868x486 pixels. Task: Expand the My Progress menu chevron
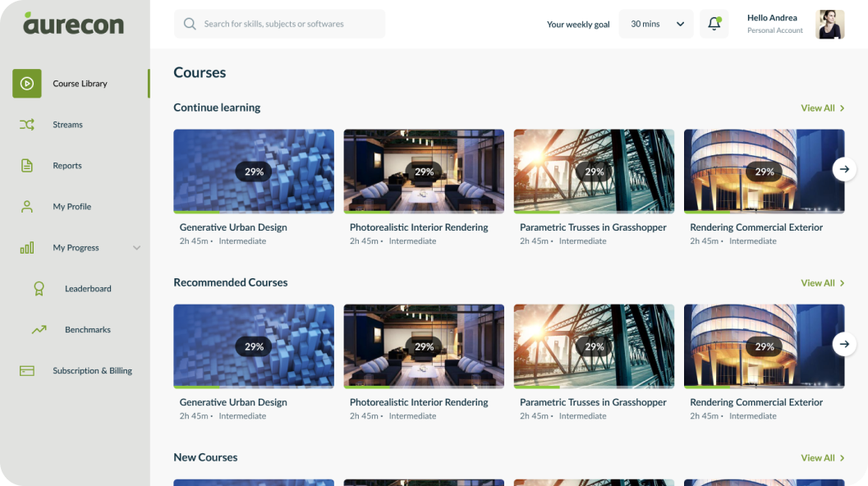pyautogui.click(x=136, y=248)
